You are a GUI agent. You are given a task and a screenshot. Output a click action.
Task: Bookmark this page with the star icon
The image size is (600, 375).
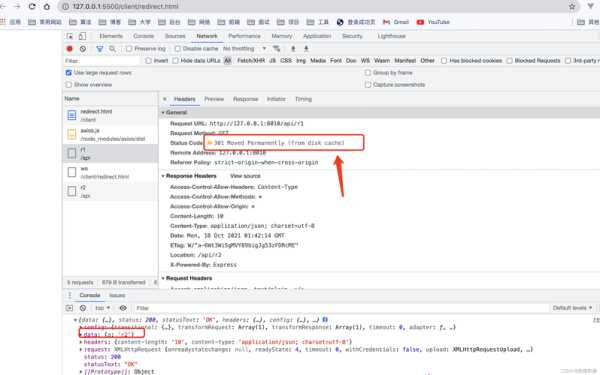[572, 7]
